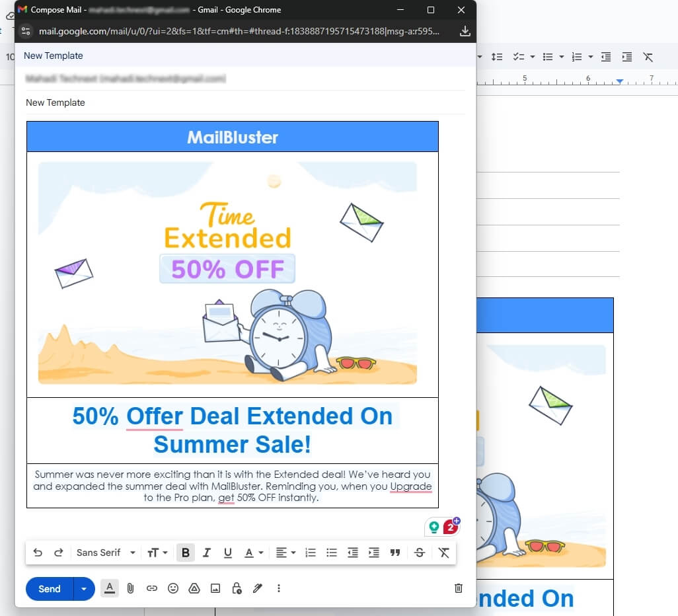Click the Chrome address bar URL
The image size is (678, 616).
tap(239, 31)
